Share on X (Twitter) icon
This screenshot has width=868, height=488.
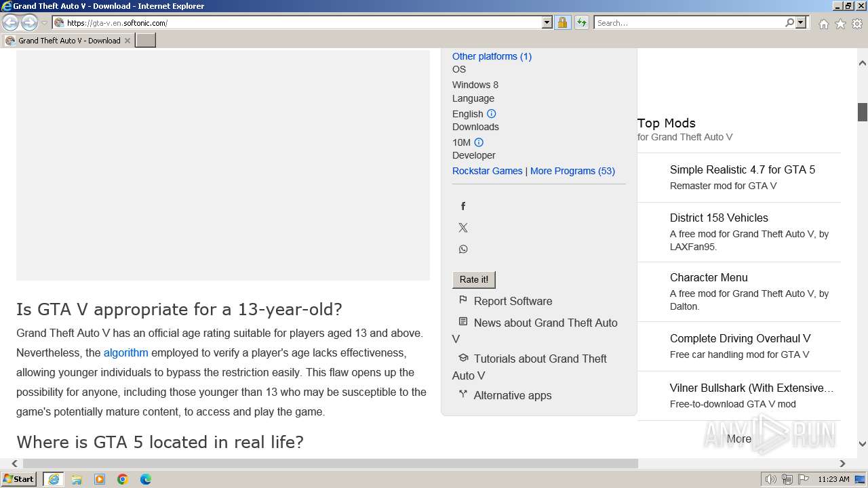[x=463, y=228]
